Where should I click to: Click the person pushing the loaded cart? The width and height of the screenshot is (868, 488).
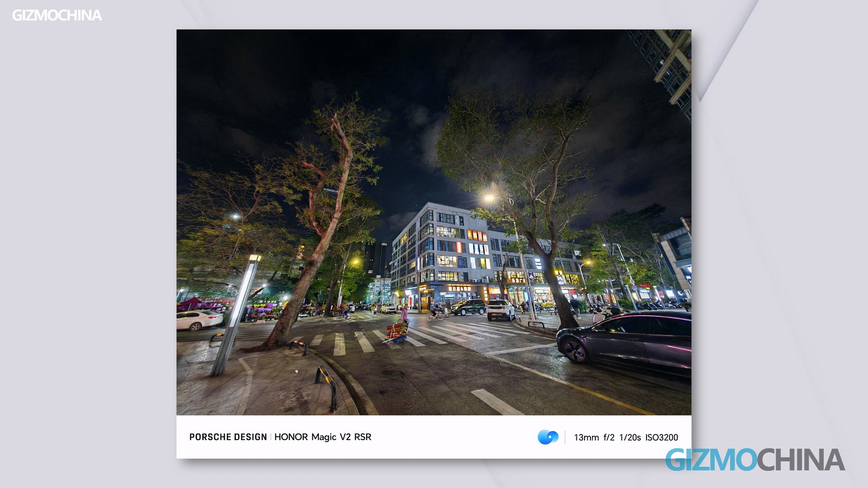click(404, 313)
